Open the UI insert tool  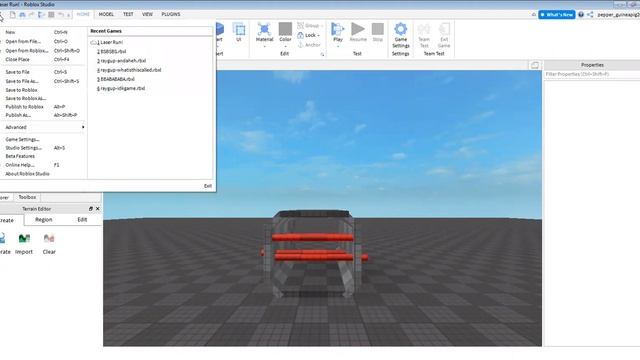click(239, 32)
